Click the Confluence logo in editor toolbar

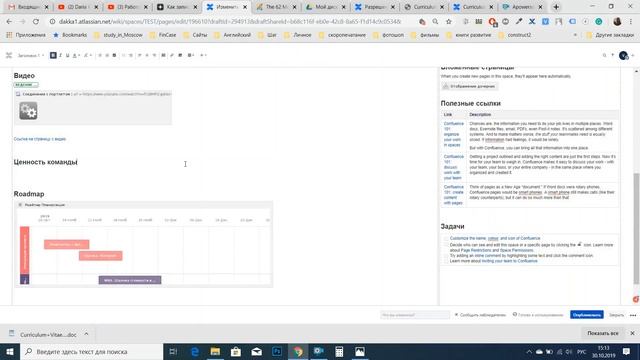[9, 55]
